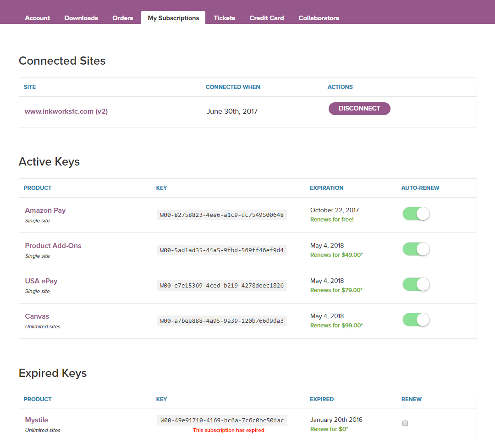
Task: Check the Renew checkbox for Mystile
Action: 405,423
